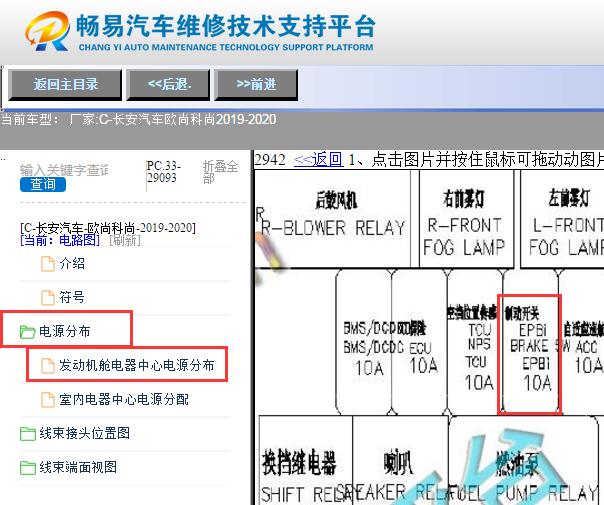Click the document icon beside 介绍
The height and width of the screenshot is (505, 604).
coord(48,264)
